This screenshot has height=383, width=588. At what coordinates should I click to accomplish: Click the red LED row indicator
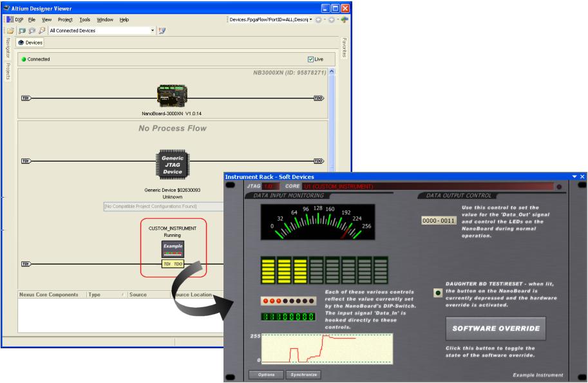pyautogui.click(x=288, y=301)
